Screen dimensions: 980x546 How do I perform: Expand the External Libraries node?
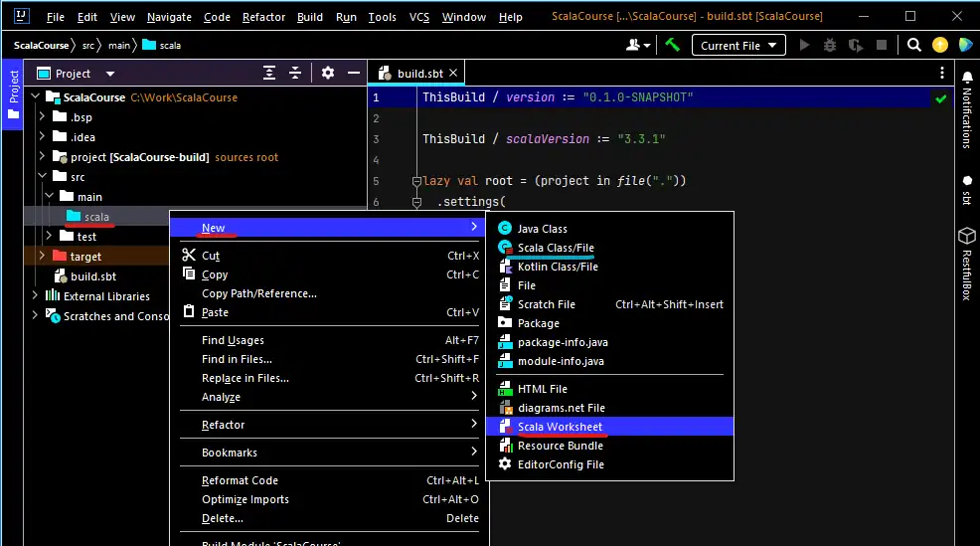pos(35,296)
